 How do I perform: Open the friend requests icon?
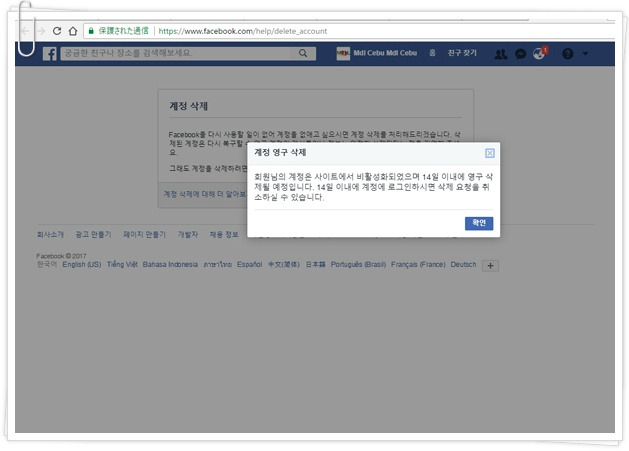tap(501, 54)
